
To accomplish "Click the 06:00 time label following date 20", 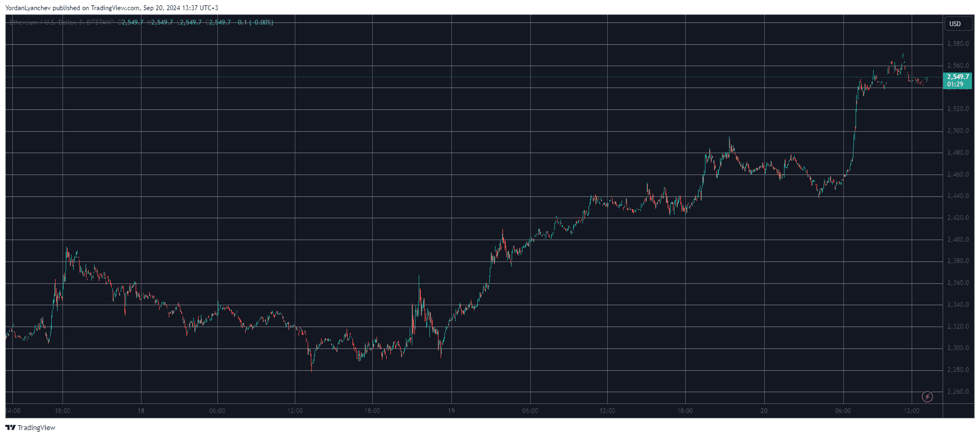I will pos(843,411).
